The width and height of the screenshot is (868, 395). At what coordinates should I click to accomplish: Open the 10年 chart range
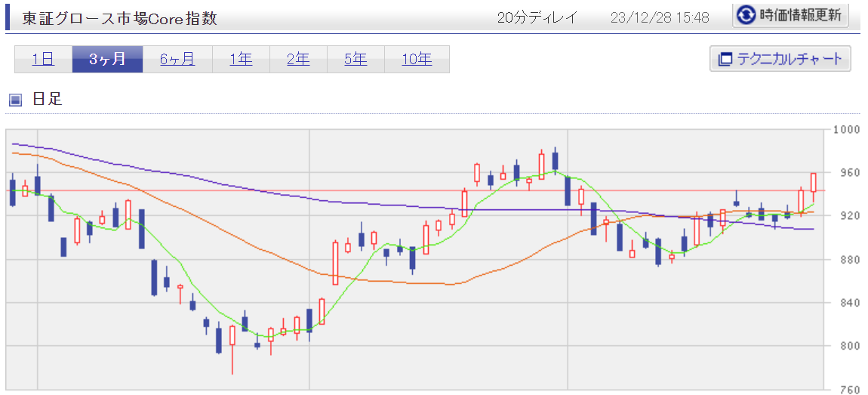coord(417,59)
